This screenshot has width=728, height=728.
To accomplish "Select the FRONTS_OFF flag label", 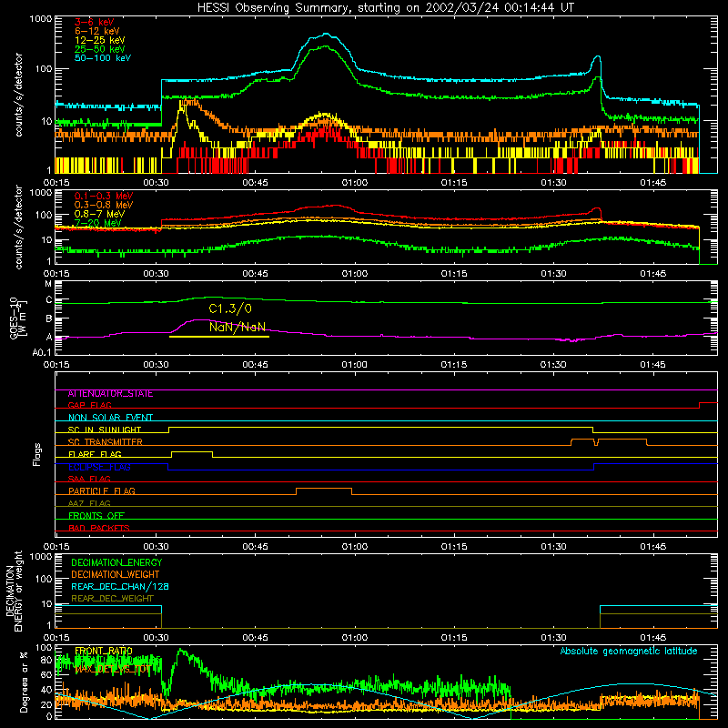I will coord(96,516).
